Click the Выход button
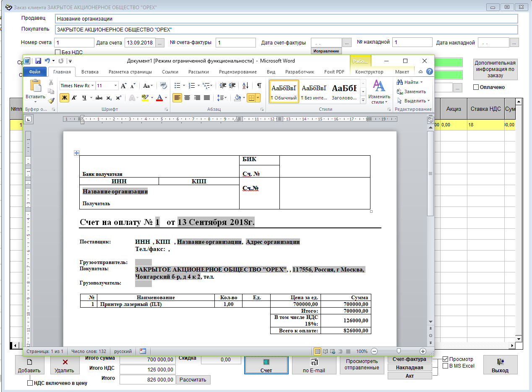The width and height of the screenshot is (532, 392). click(x=500, y=365)
